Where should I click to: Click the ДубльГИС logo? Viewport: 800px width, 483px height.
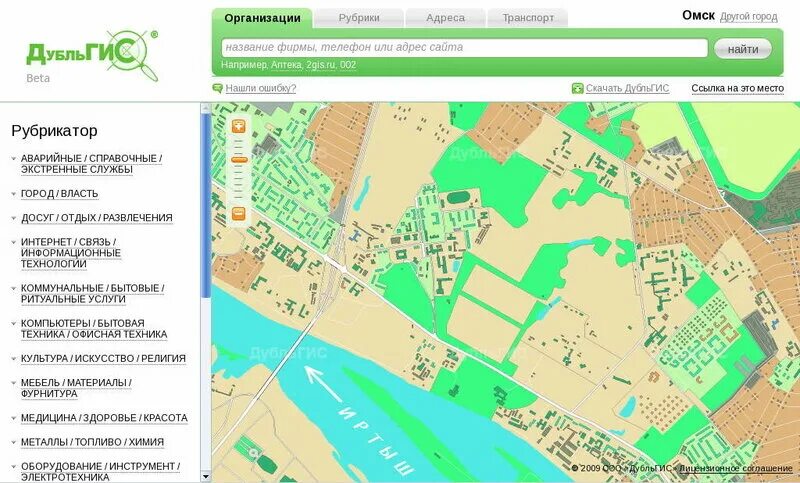tap(92, 54)
